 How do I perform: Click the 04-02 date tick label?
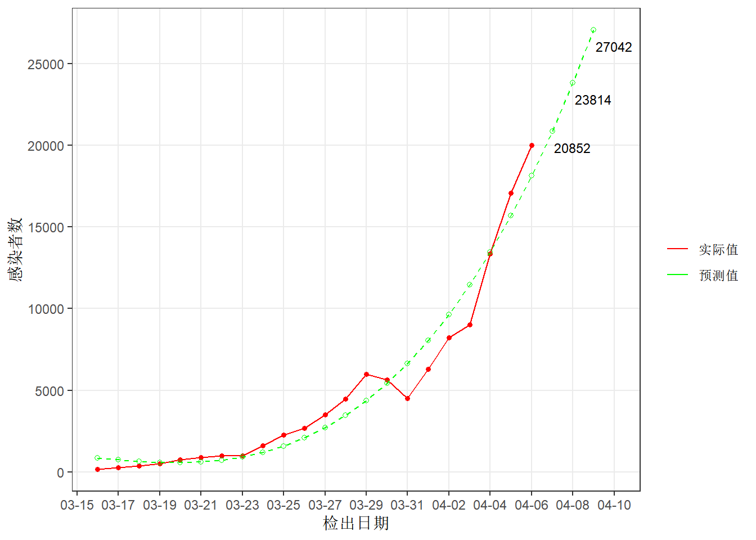click(449, 505)
